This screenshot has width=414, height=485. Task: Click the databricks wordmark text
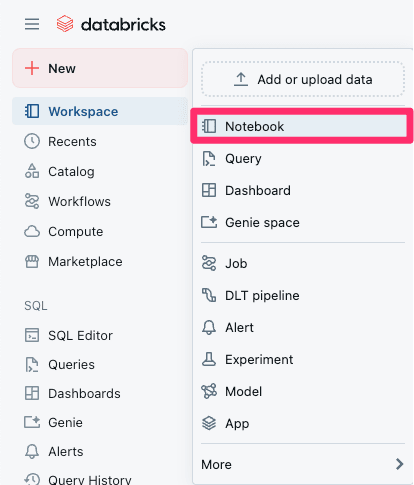(x=123, y=25)
